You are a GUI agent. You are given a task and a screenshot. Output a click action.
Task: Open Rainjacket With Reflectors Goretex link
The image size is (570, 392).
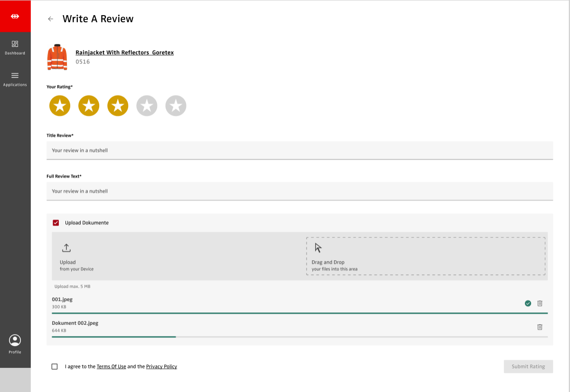tap(124, 53)
